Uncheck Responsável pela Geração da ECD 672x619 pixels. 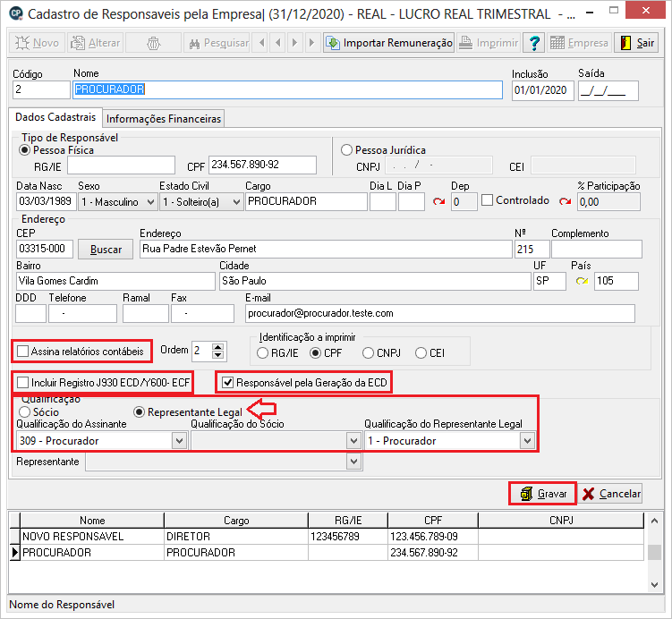(227, 383)
